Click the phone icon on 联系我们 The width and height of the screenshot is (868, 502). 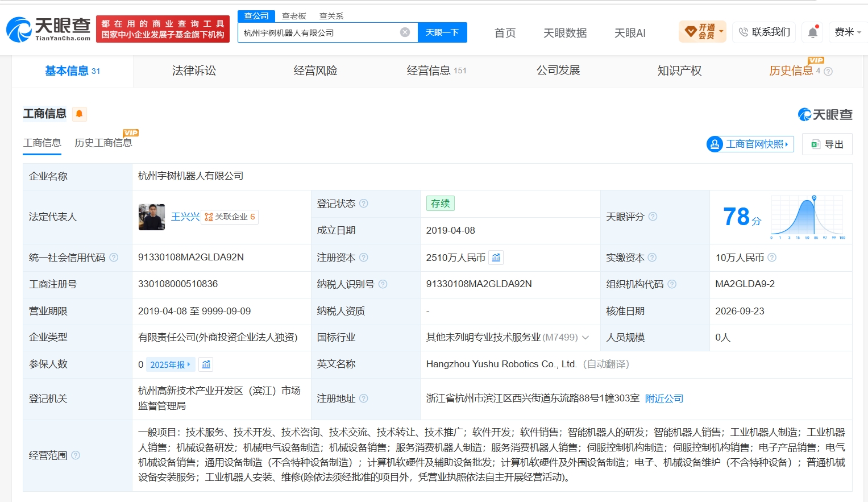coord(743,32)
